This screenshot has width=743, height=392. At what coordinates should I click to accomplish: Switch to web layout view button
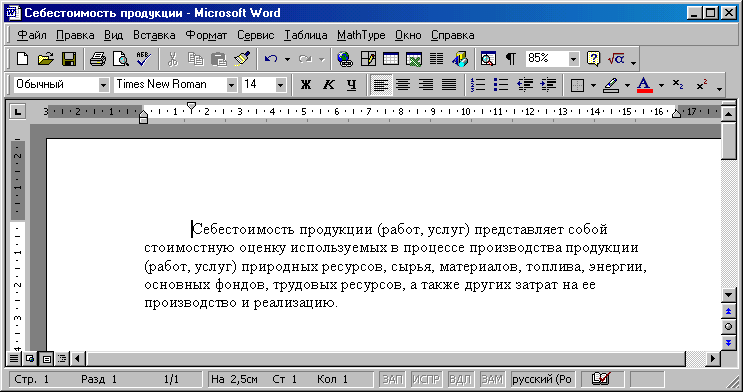pyautogui.click(x=30, y=359)
